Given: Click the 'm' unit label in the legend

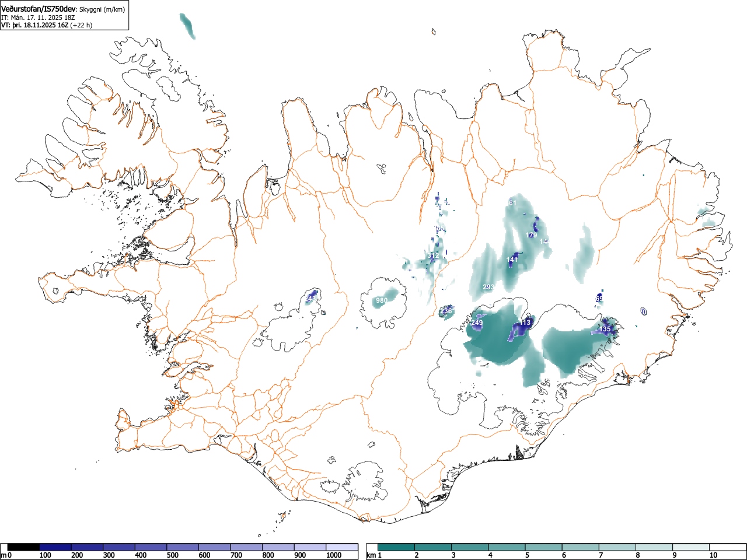Looking at the screenshot, I should [4, 556].
